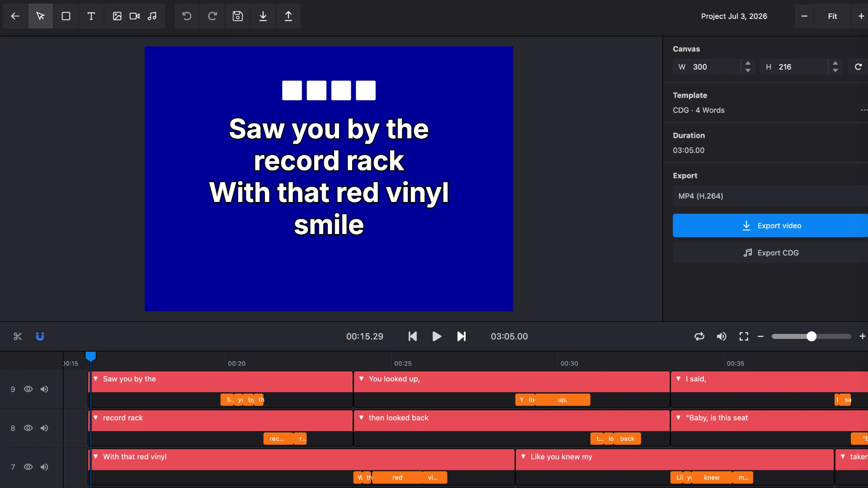
Task: Click the upload arrow icon in toolbar
Action: [x=288, y=16]
